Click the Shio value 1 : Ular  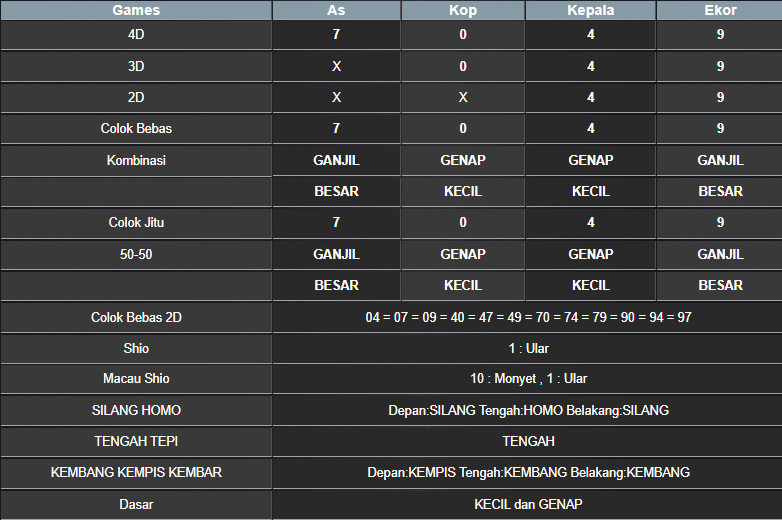tap(528, 348)
